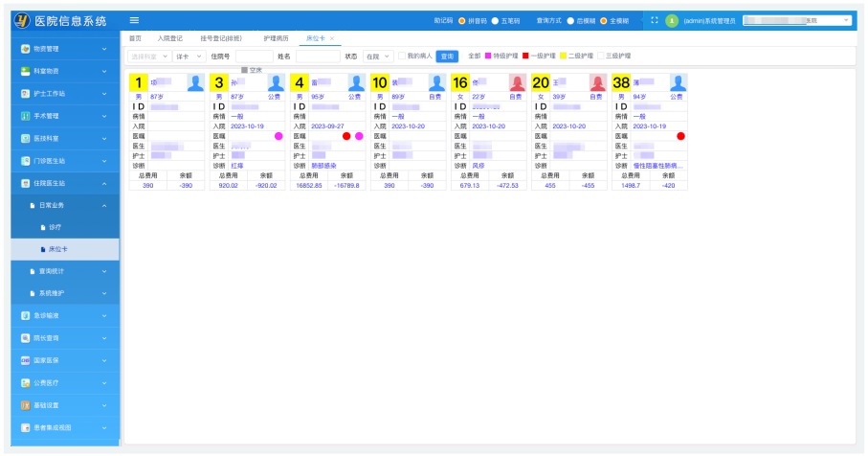The image size is (868, 456).
Task: Open the 诊疗 sidebar item
Action: click(x=55, y=227)
